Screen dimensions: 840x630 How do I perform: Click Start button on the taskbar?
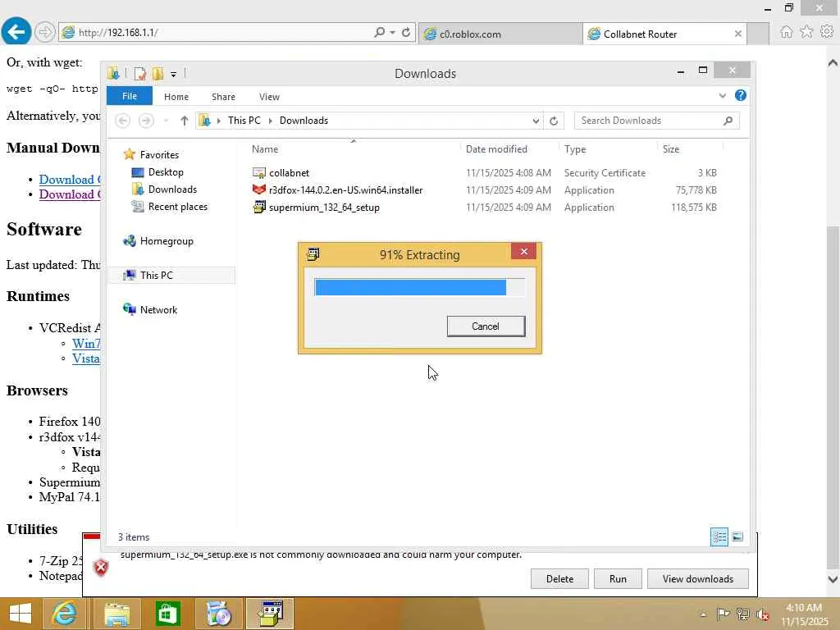click(20, 614)
